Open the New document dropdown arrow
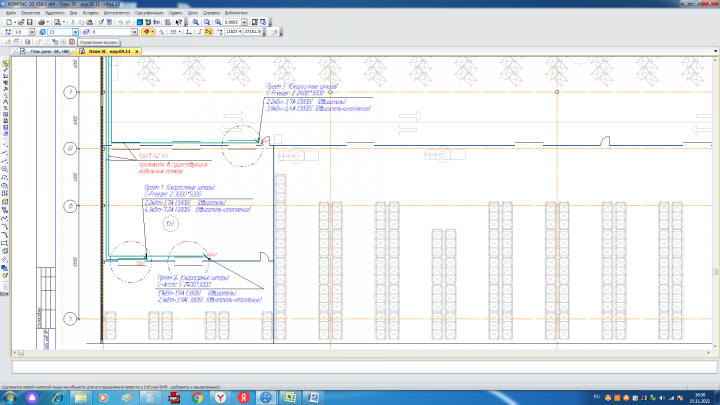 [x=15, y=22]
